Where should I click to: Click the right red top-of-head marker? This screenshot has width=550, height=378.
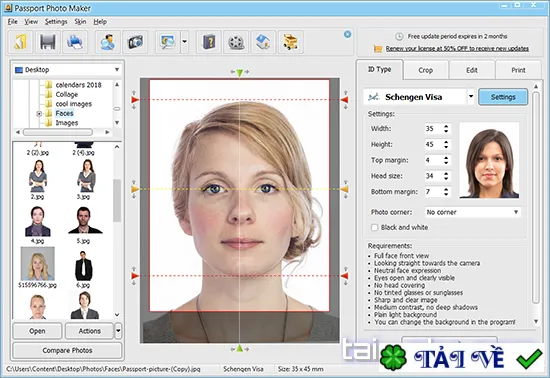point(344,100)
